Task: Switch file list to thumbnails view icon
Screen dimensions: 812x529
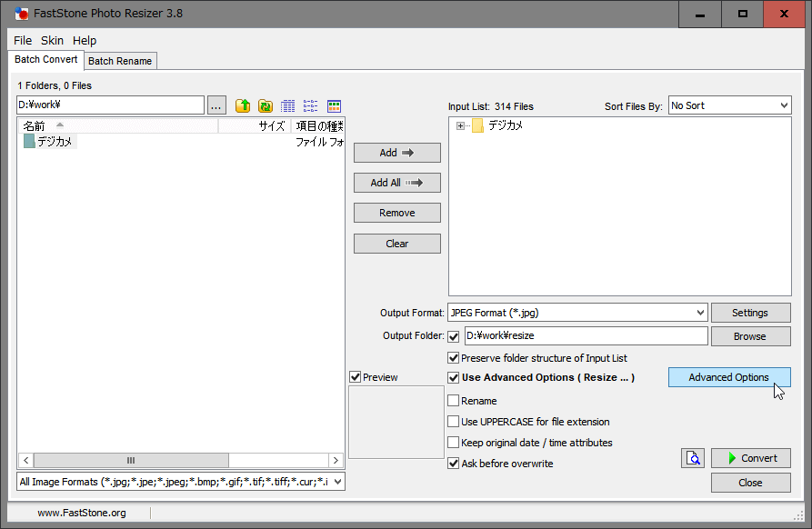Action: [334, 106]
